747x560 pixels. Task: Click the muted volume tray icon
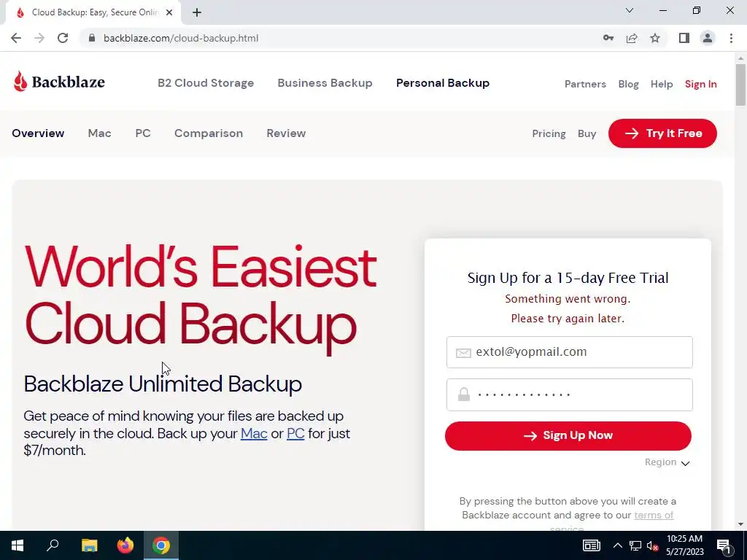(653, 545)
